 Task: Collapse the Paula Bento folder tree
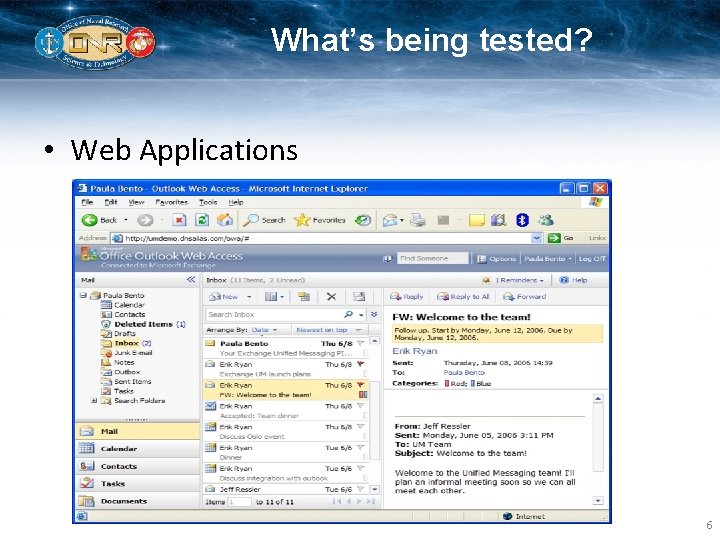[83, 295]
